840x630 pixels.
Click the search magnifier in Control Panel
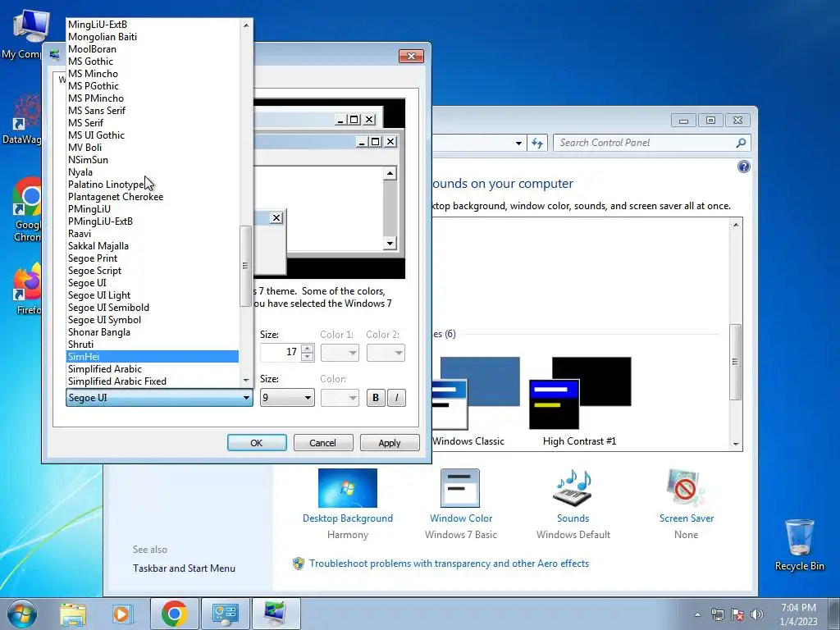pos(741,143)
